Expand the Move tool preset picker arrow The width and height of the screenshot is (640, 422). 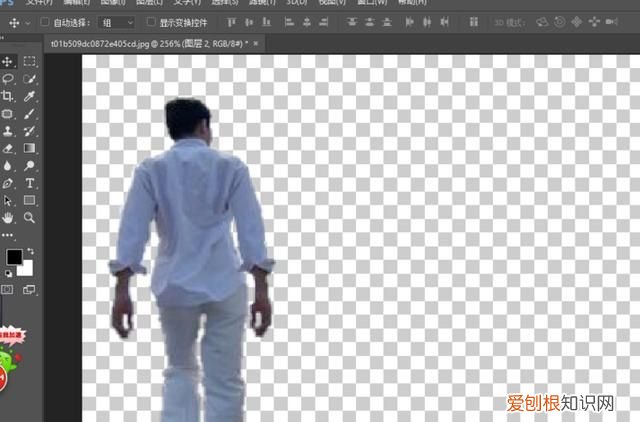tap(30, 21)
